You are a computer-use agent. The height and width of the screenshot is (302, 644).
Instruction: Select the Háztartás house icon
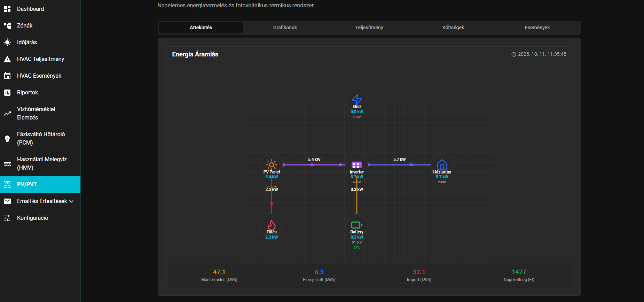pyautogui.click(x=442, y=164)
